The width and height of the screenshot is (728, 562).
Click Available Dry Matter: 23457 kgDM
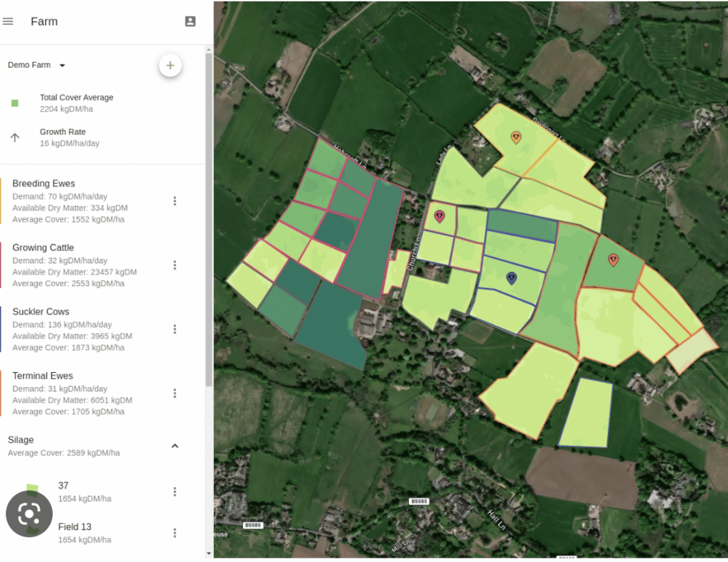[x=75, y=272]
